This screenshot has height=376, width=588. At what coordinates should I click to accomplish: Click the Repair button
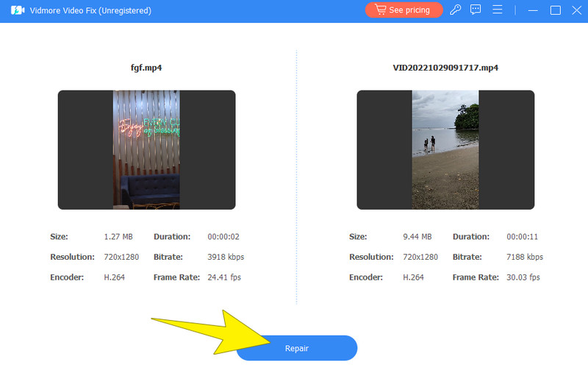click(296, 348)
